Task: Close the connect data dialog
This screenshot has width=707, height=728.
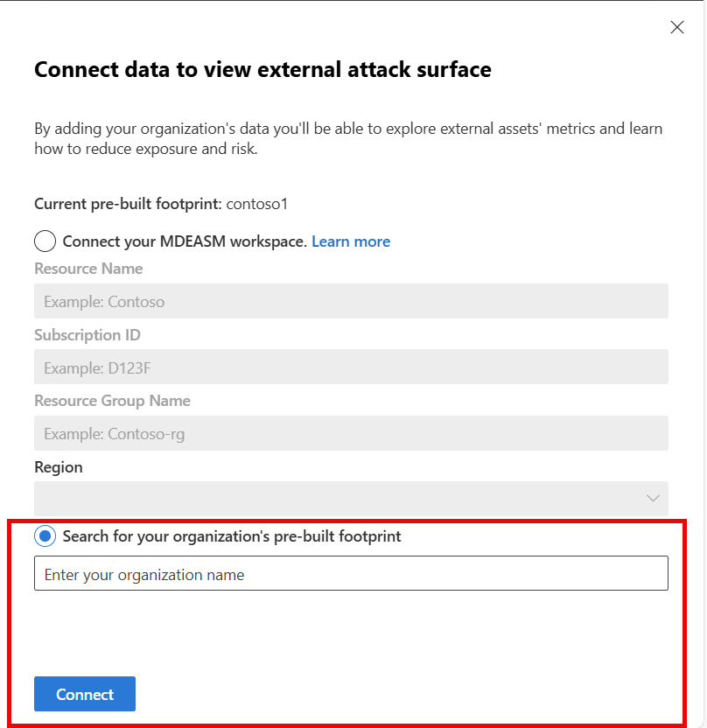Action: tap(676, 27)
